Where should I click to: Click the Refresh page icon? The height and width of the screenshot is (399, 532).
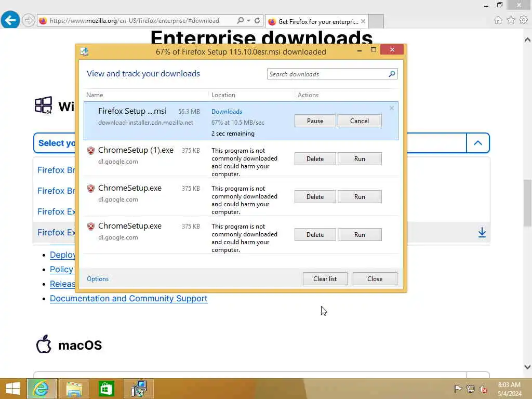point(257,20)
